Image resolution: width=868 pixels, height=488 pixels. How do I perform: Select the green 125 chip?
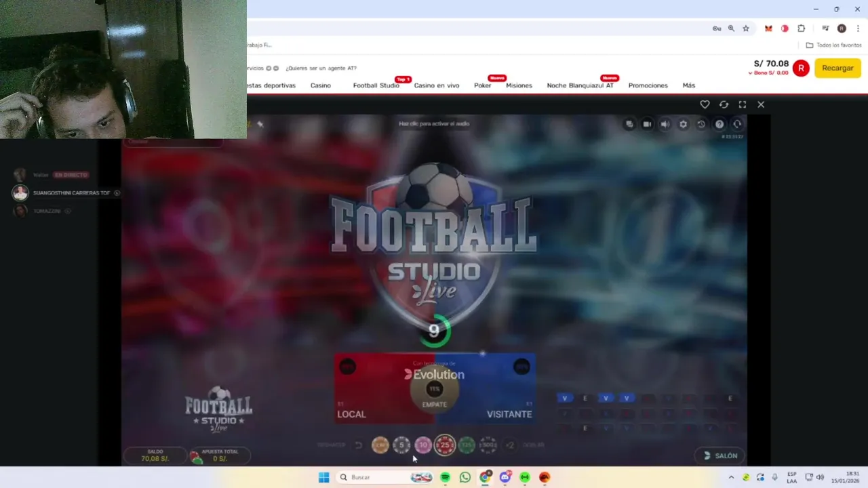point(466,445)
